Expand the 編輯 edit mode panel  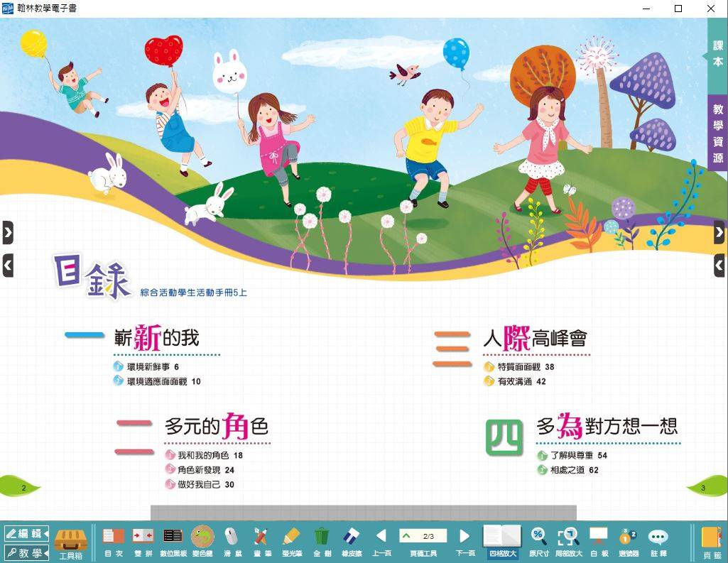(26, 534)
